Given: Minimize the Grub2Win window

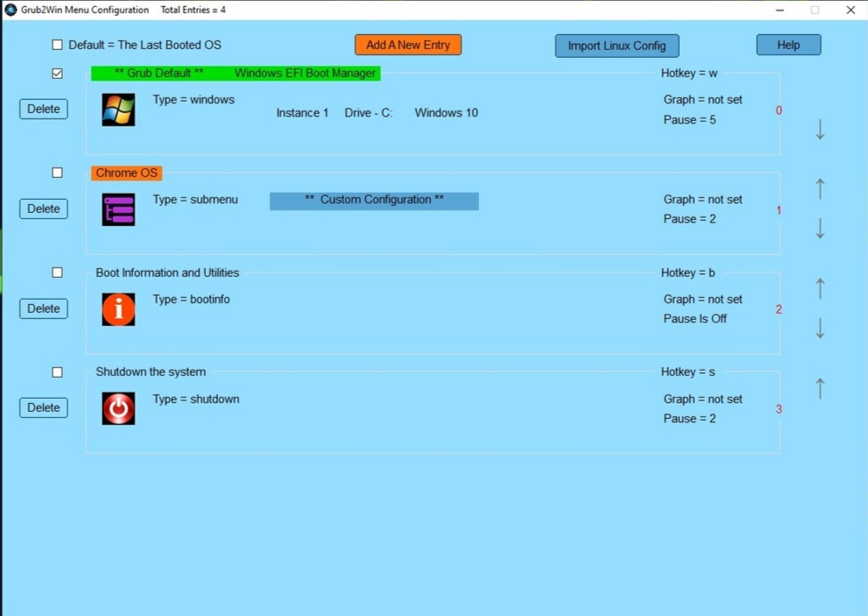Looking at the screenshot, I should (780, 10).
